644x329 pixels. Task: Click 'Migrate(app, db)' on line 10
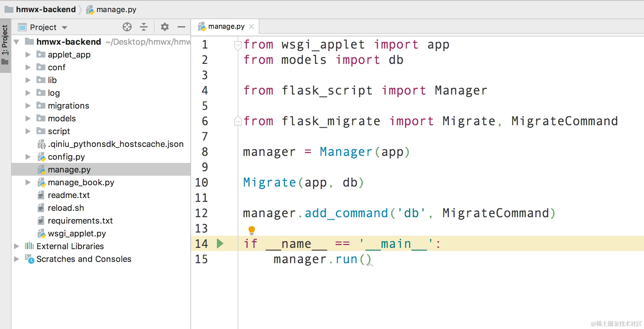coord(303,183)
